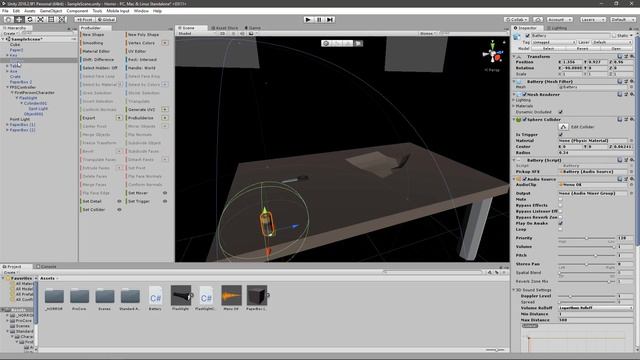Click the Radius input field
Screen dimensions: 640x360
click(x=596, y=152)
